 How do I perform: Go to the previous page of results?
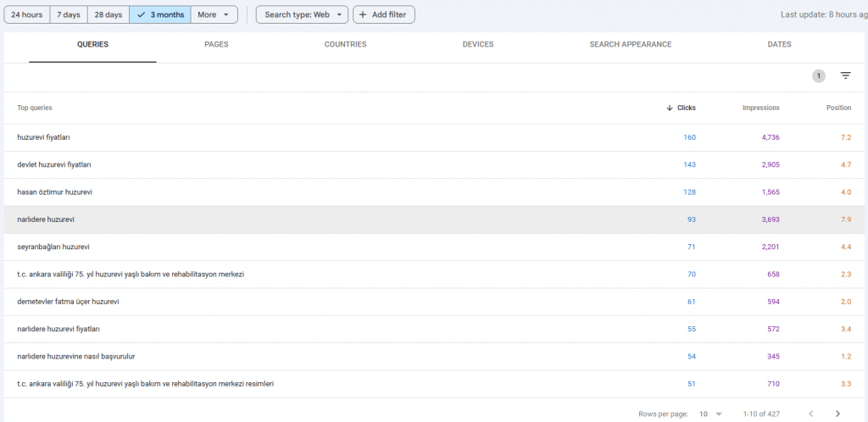[811, 414]
